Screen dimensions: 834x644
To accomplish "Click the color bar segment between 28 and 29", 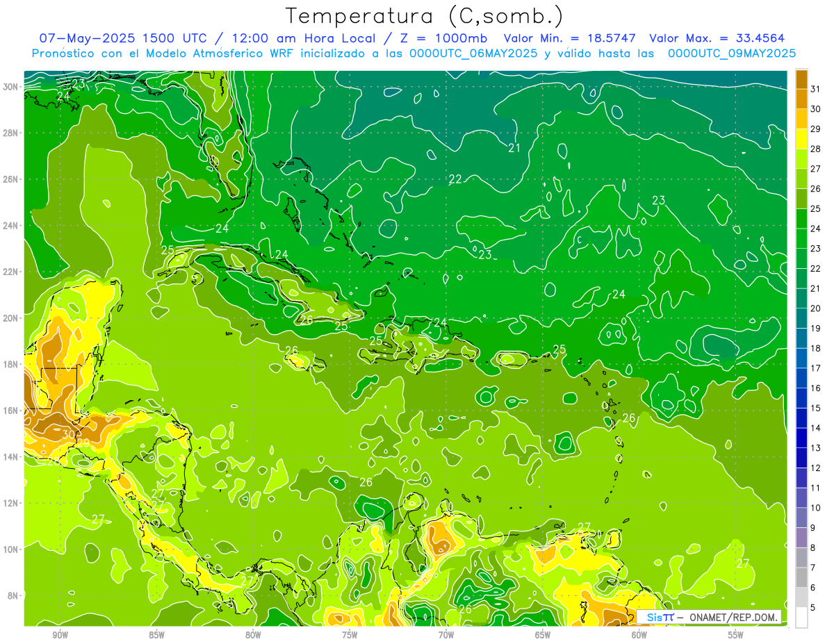I will [801, 139].
